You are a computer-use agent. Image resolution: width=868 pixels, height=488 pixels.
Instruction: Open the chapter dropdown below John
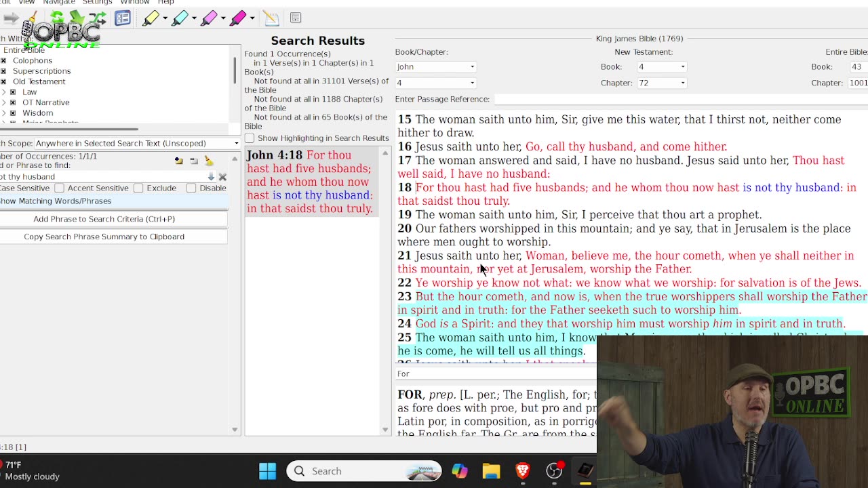pyautogui.click(x=435, y=83)
